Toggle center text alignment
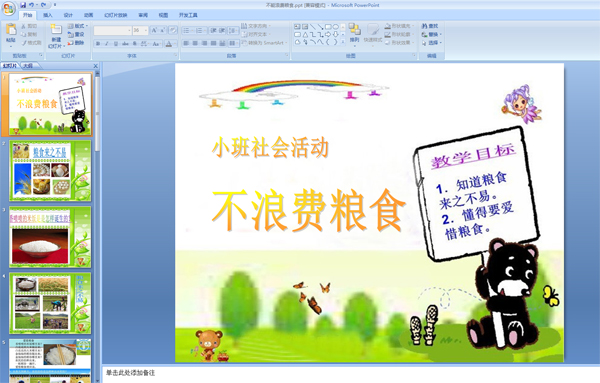 coord(195,43)
